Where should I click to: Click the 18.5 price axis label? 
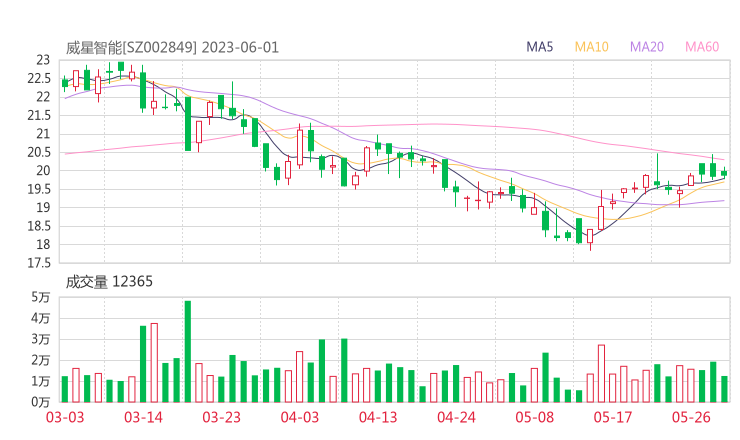coord(39,226)
